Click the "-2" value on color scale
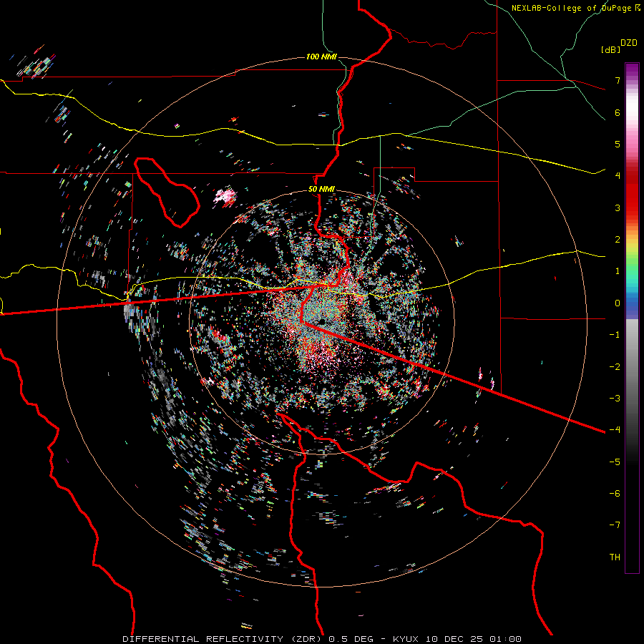This screenshot has height=644, width=644. click(615, 367)
